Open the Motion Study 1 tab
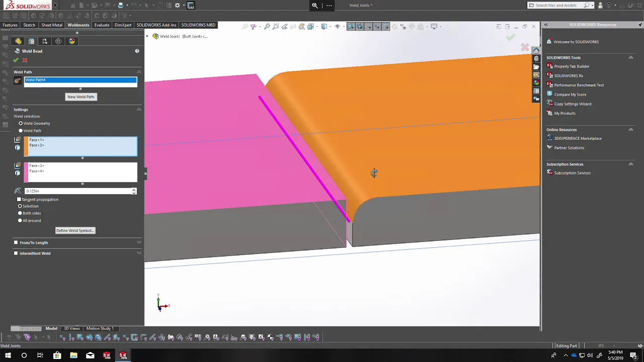This screenshot has height=362, width=644. click(x=100, y=328)
